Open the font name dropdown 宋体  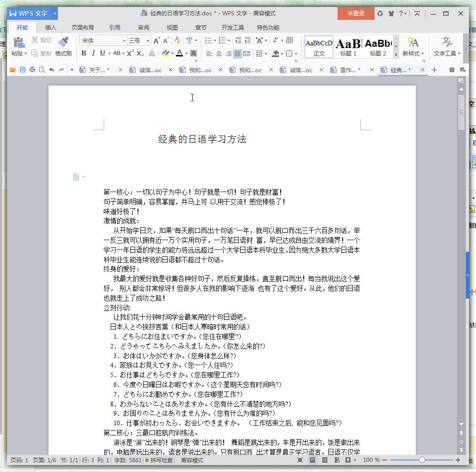[124, 41]
